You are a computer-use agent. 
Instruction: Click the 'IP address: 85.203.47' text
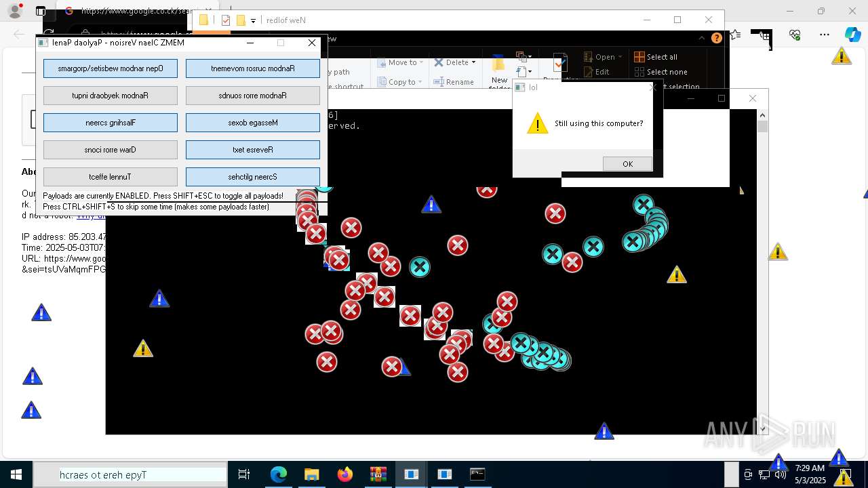[x=64, y=237]
